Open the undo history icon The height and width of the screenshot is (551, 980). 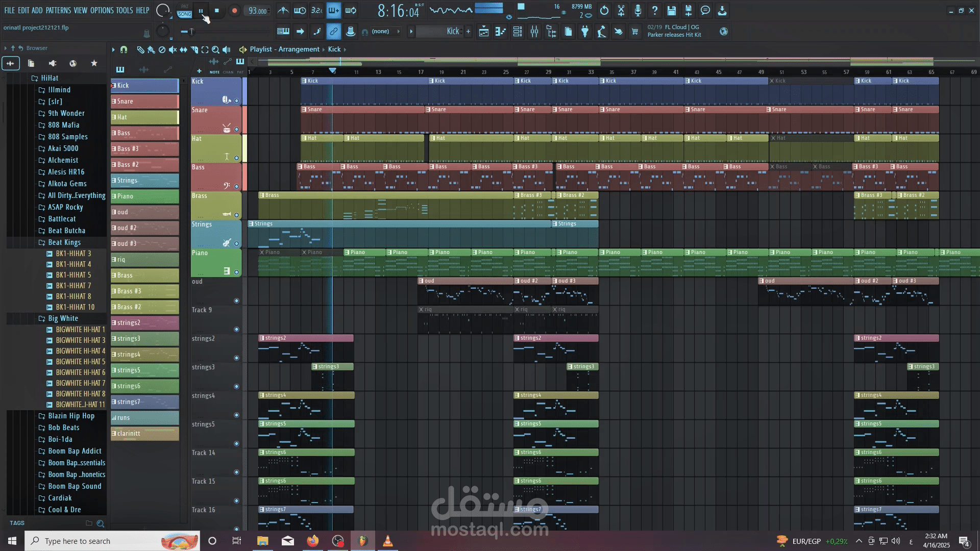pos(604,10)
